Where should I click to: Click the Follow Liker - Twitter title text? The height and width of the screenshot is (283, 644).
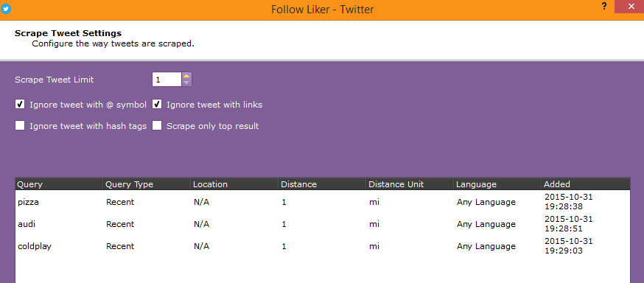(x=323, y=9)
